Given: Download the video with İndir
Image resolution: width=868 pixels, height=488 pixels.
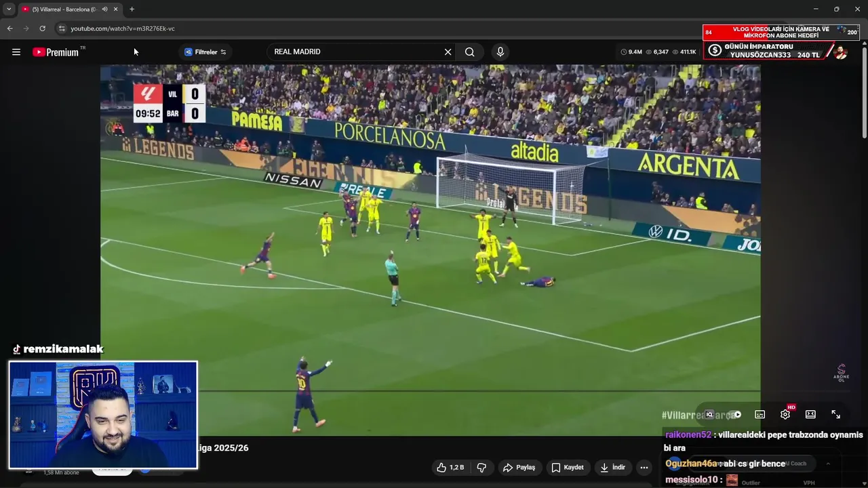Looking at the screenshot, I should click(613, 468).
